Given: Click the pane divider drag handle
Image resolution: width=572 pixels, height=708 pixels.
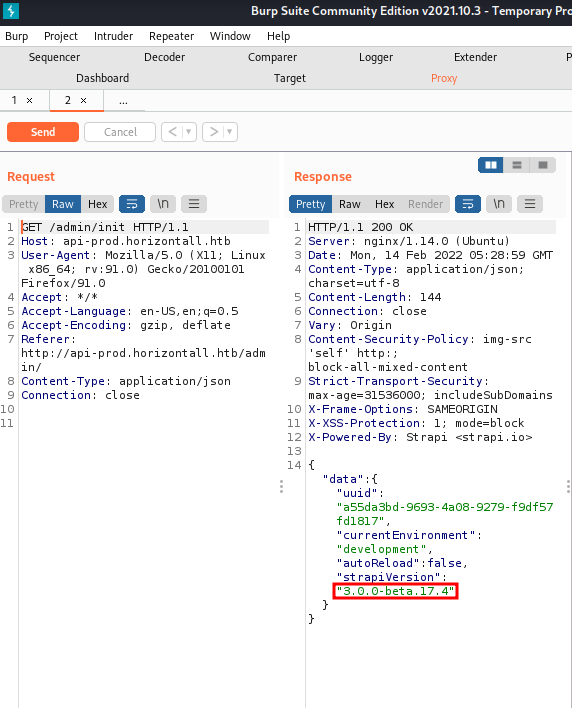Looking at the screenshot, I should pyautogui.click(x=281, y=486).
